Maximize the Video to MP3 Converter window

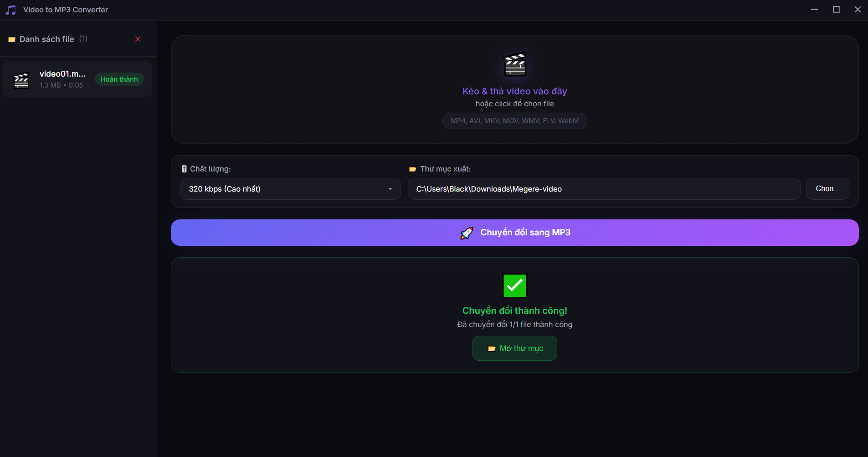(836, 10)
